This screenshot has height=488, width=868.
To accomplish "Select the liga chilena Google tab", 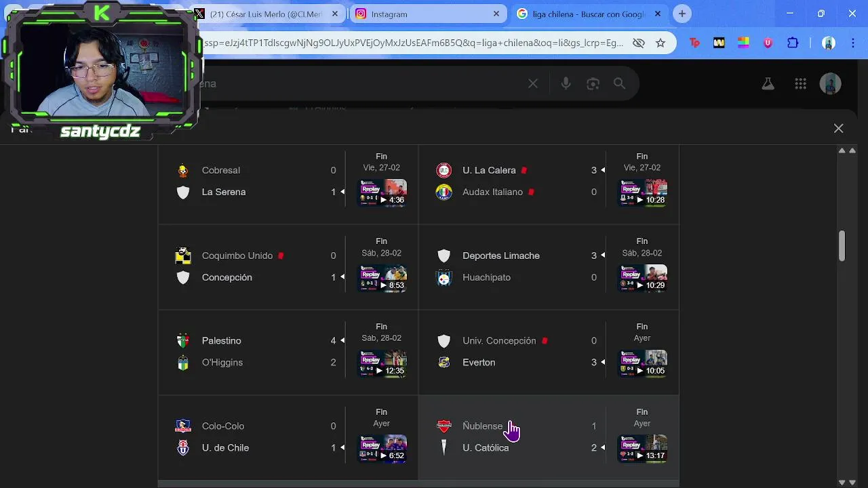I will 589,14.
